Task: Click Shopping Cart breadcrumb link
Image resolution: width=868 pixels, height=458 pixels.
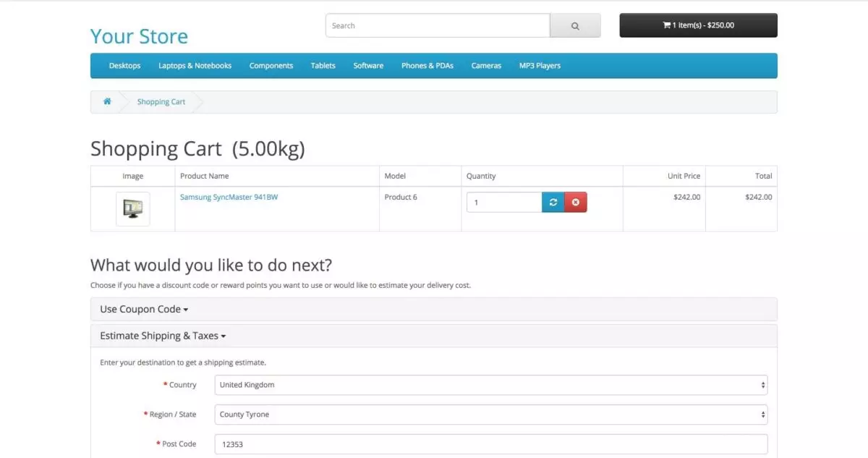Action: pos(161,102)
